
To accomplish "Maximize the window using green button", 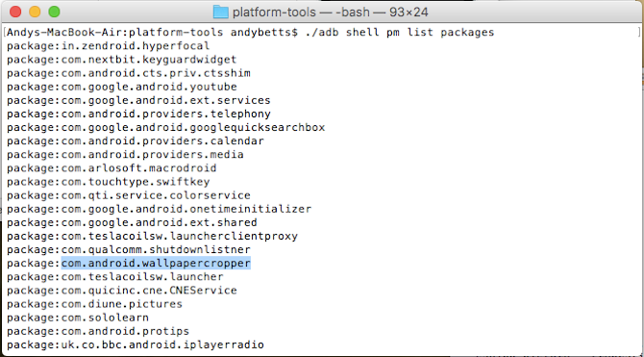I will (x=54, y=12).
